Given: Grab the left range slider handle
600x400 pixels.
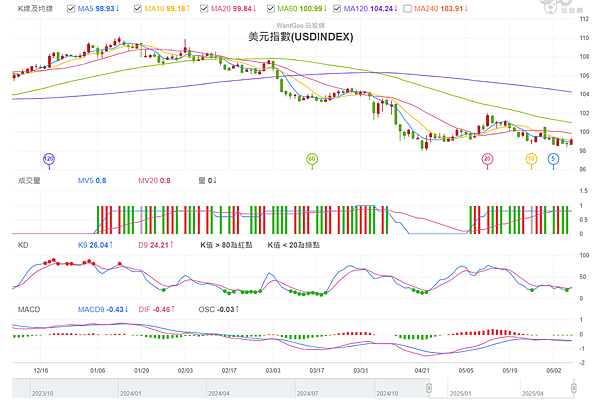Looking at the screenshot, I should [429, 388].
